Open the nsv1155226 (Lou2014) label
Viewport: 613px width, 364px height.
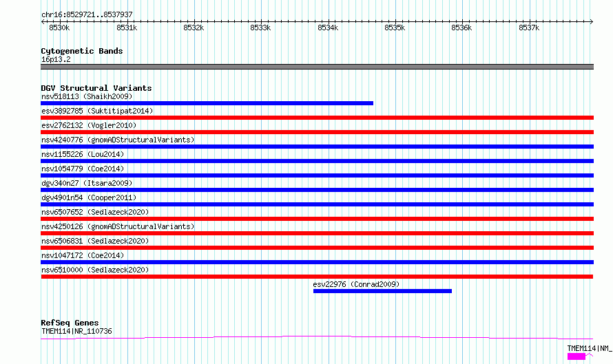[83, 154]
